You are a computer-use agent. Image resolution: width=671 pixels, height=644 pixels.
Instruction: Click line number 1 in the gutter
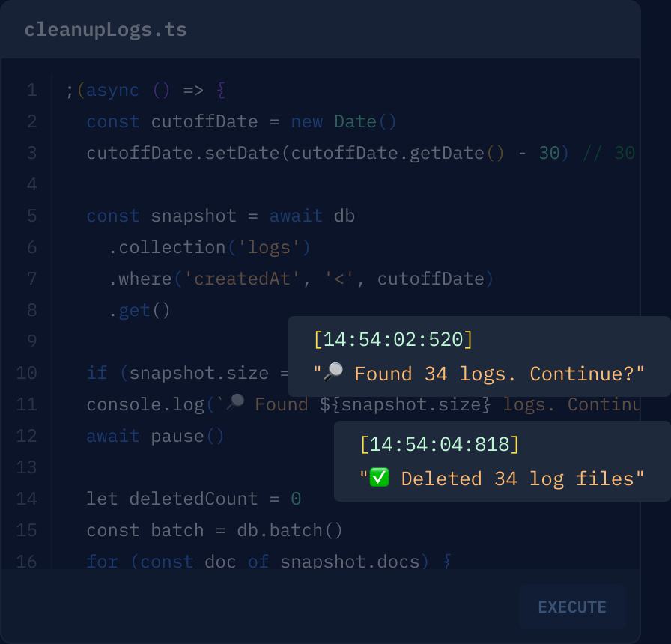click(32, 90)
